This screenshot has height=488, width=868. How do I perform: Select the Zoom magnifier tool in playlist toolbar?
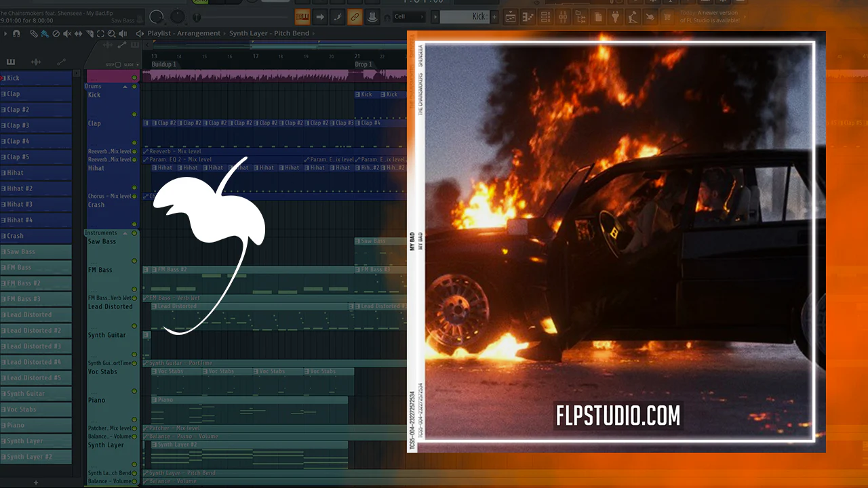[111, 33]
